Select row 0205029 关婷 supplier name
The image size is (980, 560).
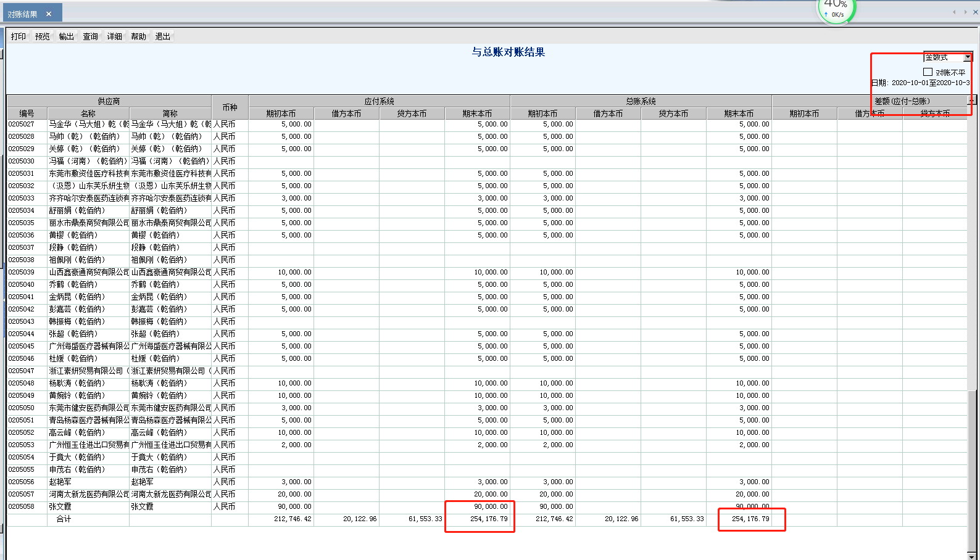pos(88,149)
